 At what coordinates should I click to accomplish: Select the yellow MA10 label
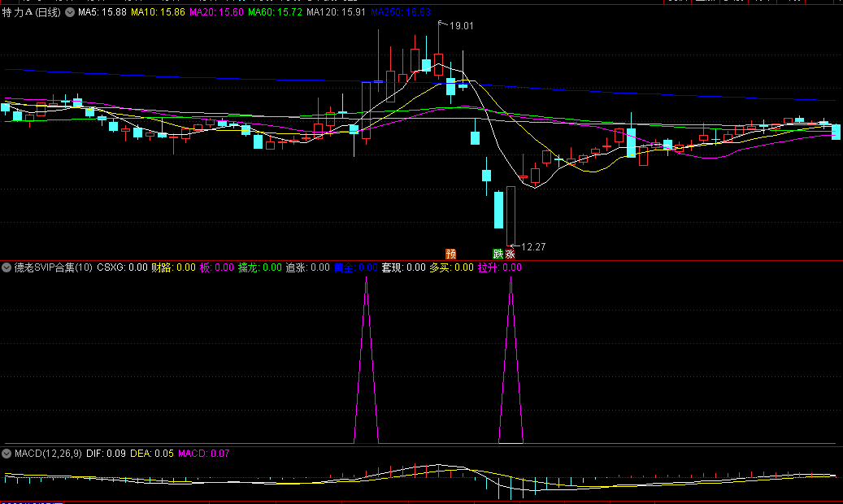[x=158, y=13]
